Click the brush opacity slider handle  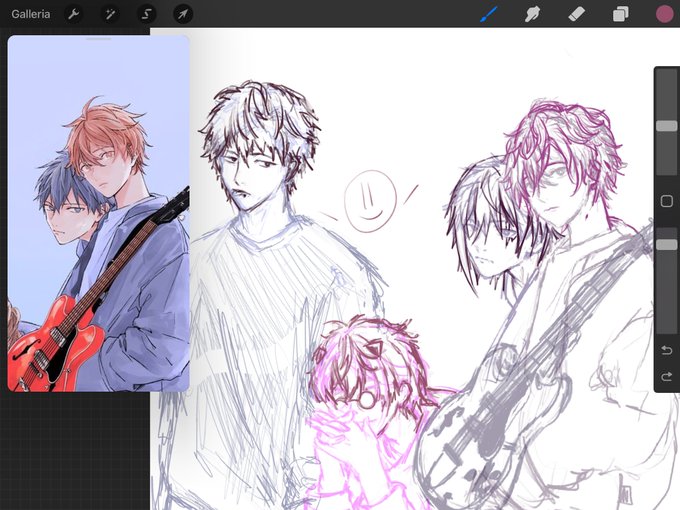point(667,244)
